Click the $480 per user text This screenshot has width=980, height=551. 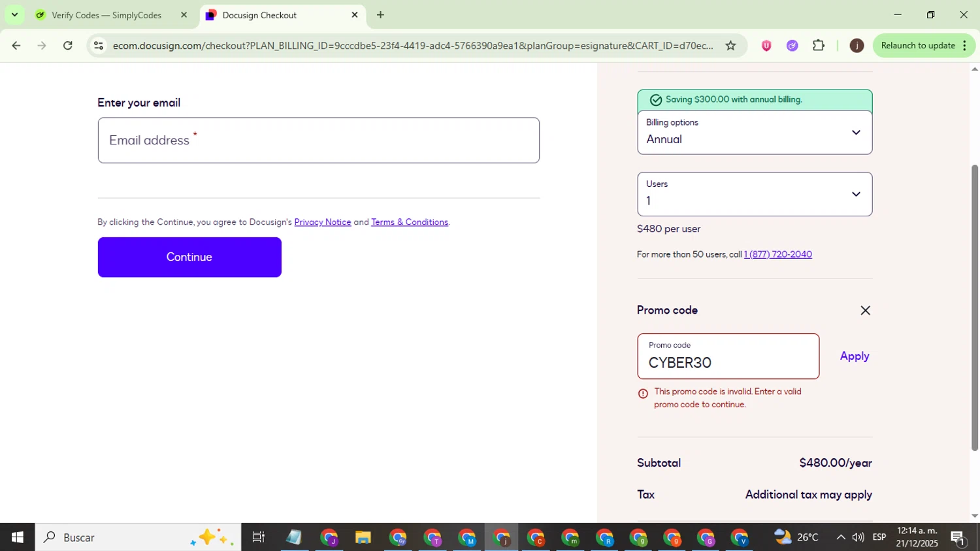pos(668,229)
